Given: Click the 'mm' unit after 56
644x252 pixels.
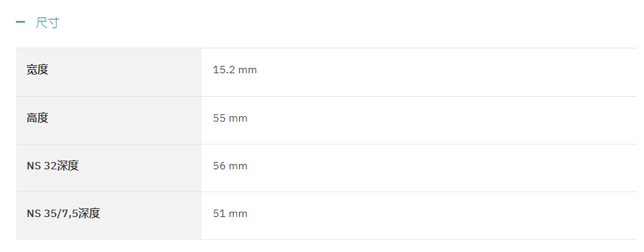Looking at the screenshot, I should [238, 167].
